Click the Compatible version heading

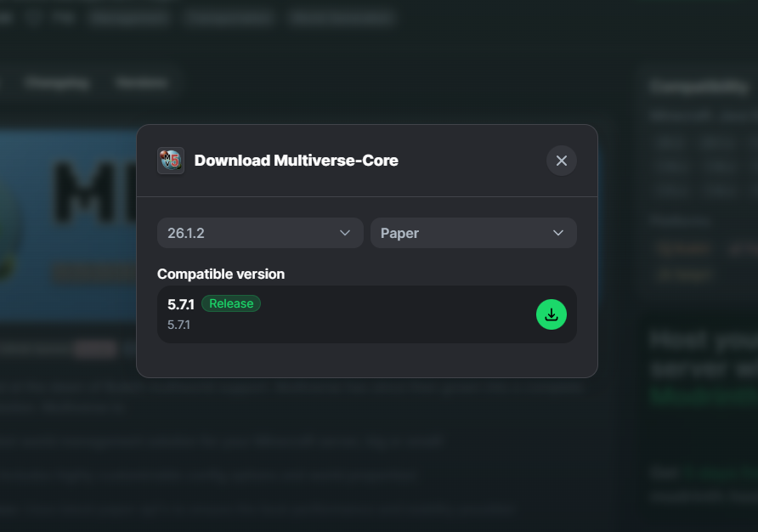(221, 274)
